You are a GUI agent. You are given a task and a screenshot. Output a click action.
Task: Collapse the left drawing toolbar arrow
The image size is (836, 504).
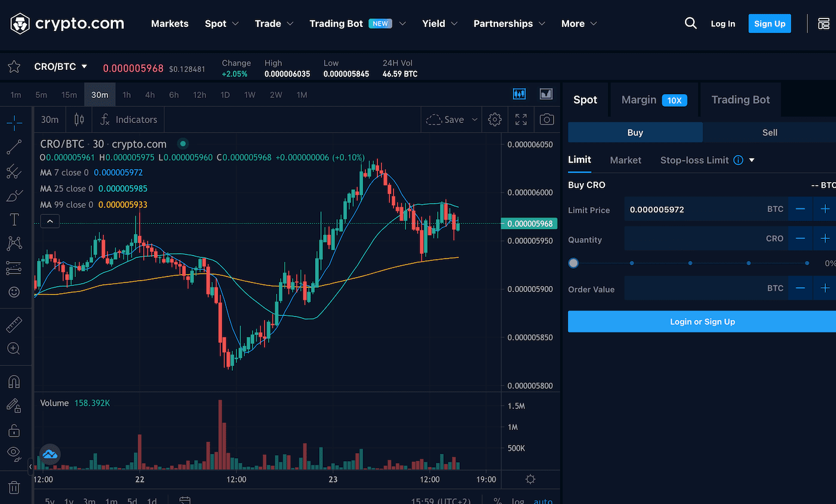31,466
